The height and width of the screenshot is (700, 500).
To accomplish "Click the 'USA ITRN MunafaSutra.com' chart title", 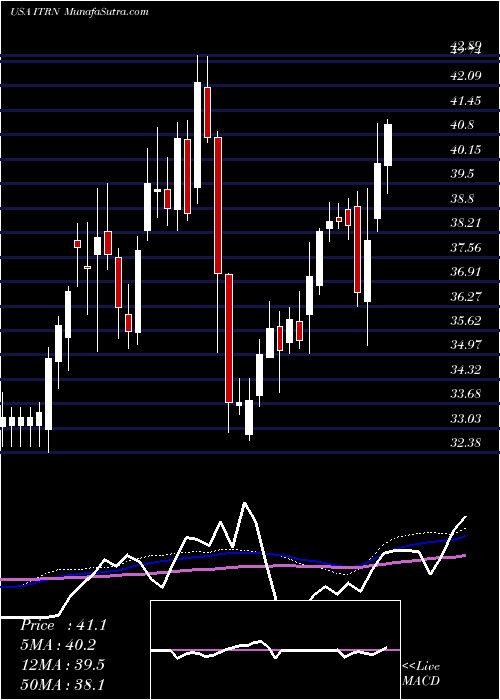I will (x=79, y=12).
